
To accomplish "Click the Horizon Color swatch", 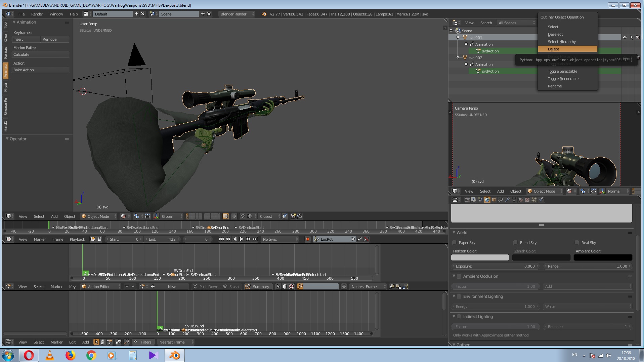I will coord(480,257).
